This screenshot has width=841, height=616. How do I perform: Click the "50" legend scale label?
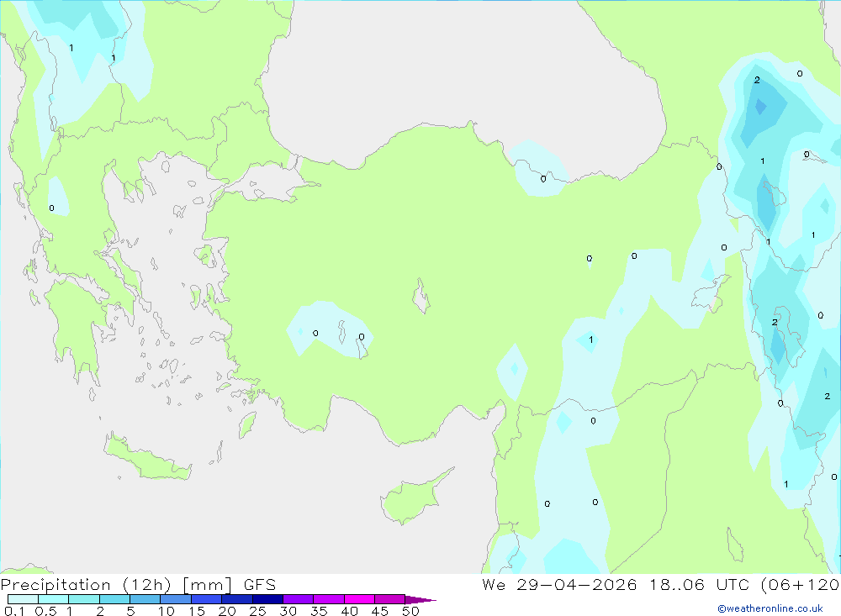click(411, 611)
